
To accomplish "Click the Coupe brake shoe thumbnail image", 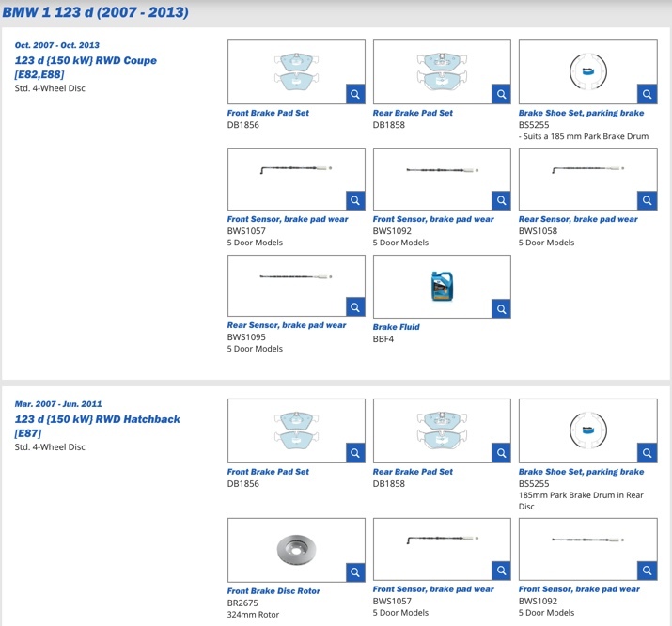I will point(588,71).
